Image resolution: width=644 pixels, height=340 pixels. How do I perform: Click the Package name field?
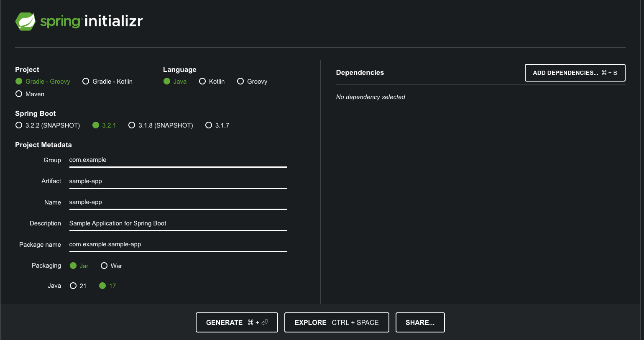pyautogui.click(x=178, y=244)
